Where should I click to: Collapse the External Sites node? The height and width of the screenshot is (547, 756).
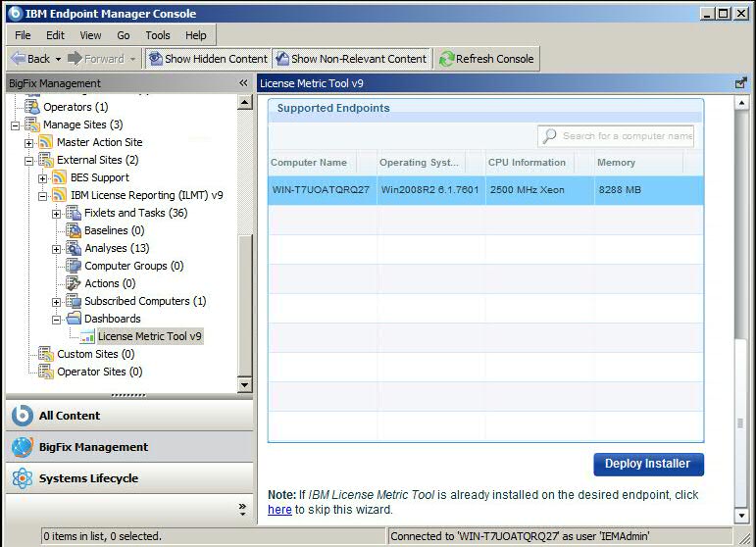tap(29, 161)
